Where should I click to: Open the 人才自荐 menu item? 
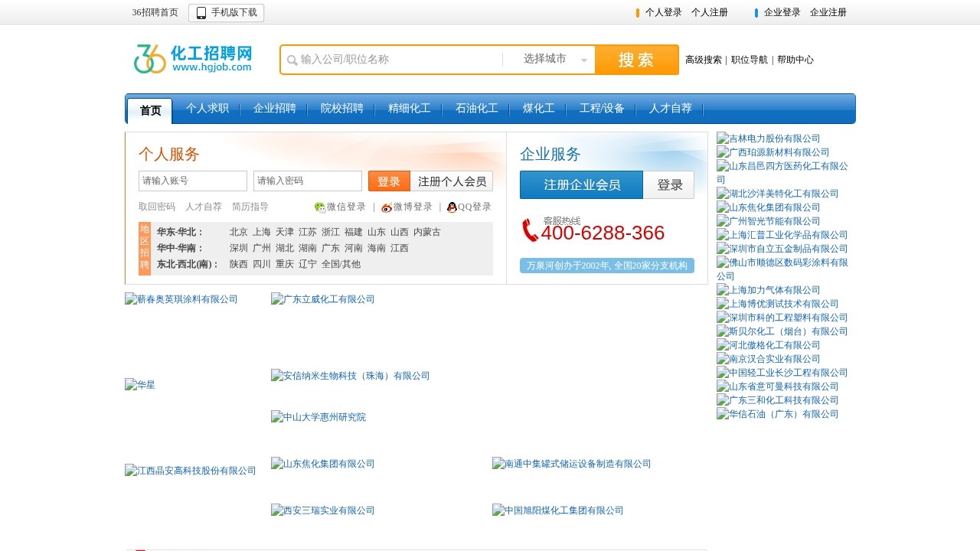click(671, 109)
